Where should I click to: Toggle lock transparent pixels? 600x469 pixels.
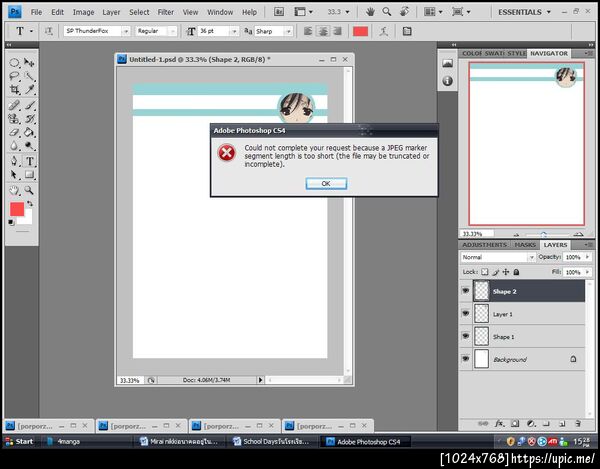tap(485, 272)
